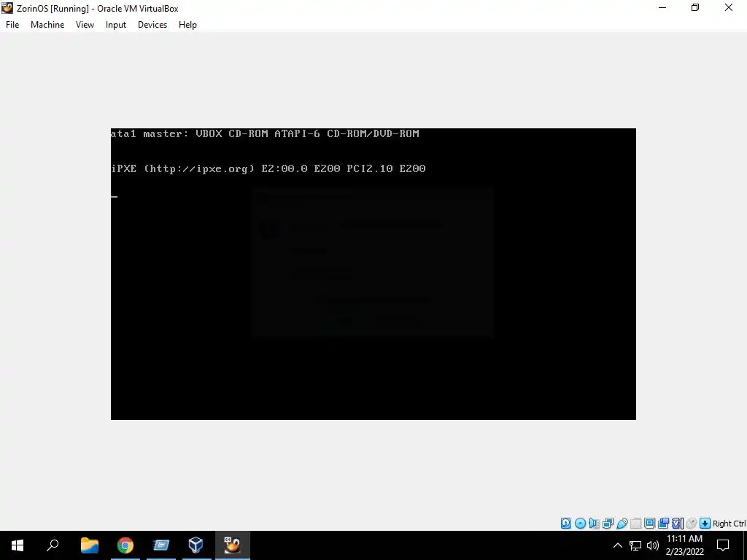Click the volume tray icon
This screenshot has width=747, height=560.
pos(653,545)
